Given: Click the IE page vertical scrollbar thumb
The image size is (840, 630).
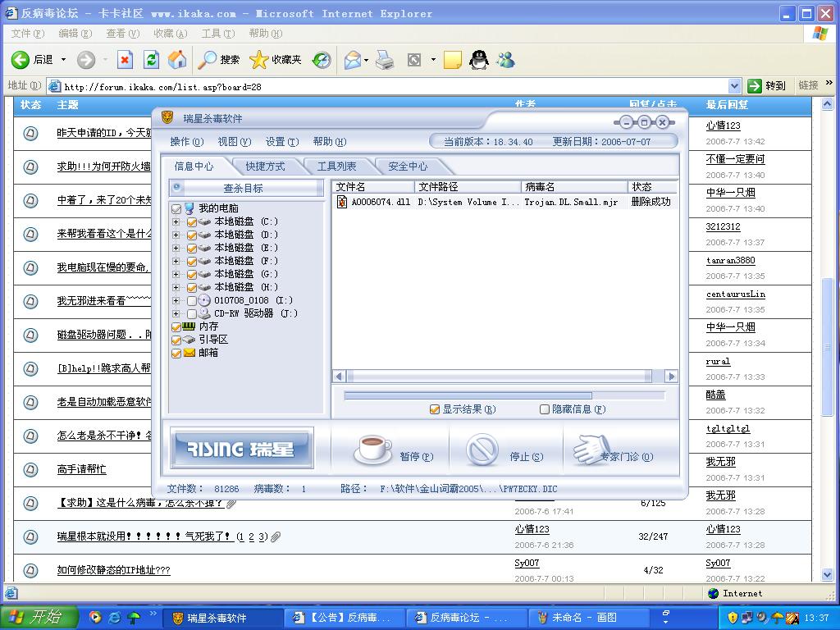Looking at the screenshot, I should click(827, 347).
